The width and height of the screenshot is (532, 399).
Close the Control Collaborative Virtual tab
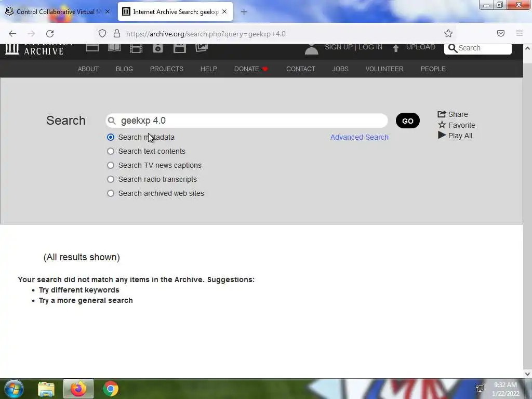click(x=107, y=11)
